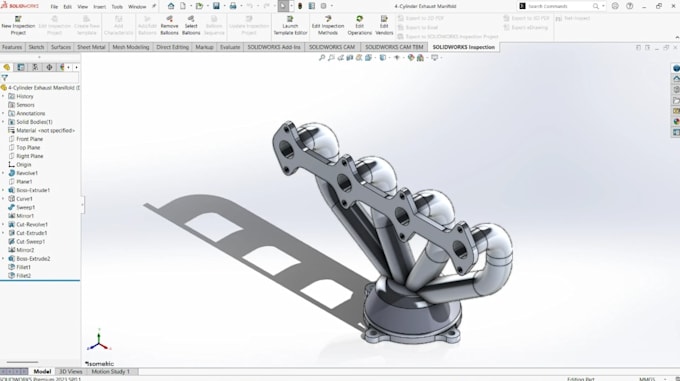Click the Options gear icon
680x381 pixels.
click(x=324, y=6)
